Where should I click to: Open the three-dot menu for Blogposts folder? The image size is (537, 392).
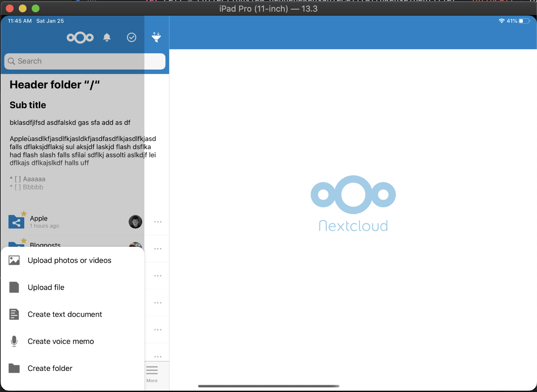tap(158, 249)
